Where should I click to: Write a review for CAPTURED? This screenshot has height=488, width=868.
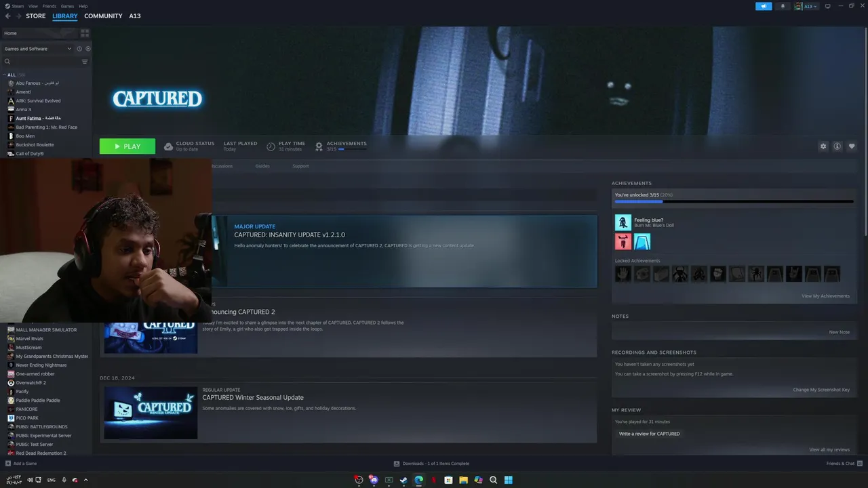(649, 434)
